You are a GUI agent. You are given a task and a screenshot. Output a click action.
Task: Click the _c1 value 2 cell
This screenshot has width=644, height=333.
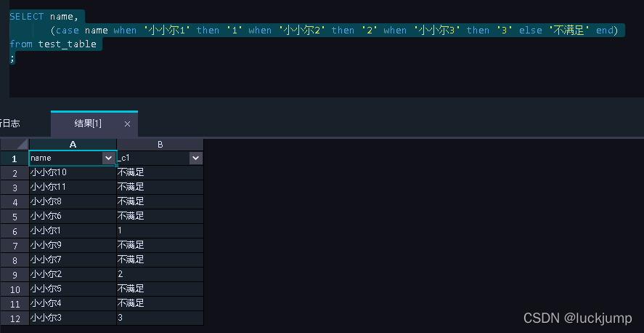160,275
